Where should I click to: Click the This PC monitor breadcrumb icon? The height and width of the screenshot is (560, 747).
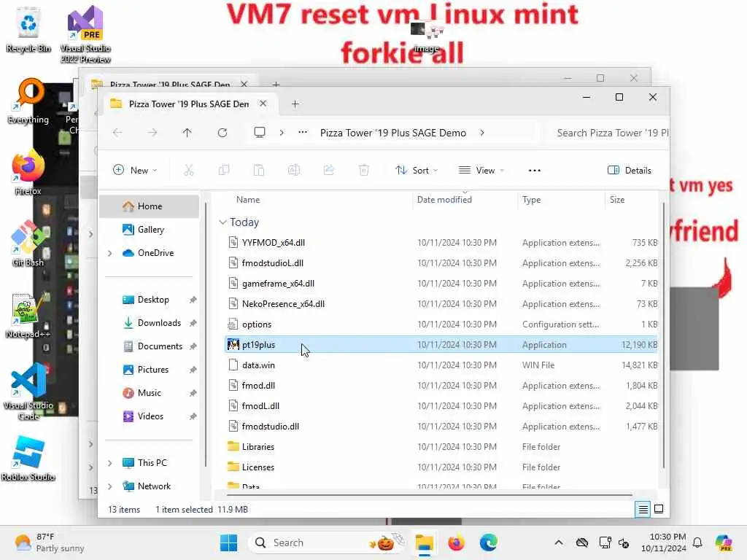coord(260,133)
